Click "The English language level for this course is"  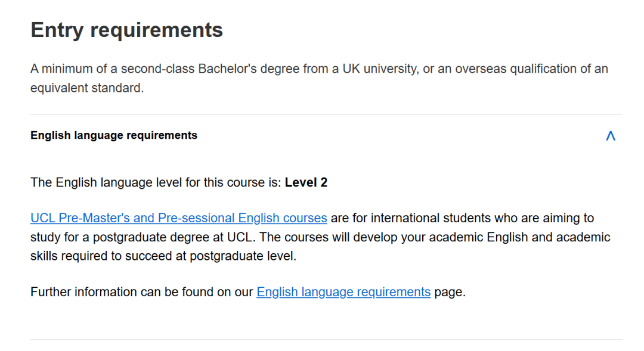pos(155,182)
